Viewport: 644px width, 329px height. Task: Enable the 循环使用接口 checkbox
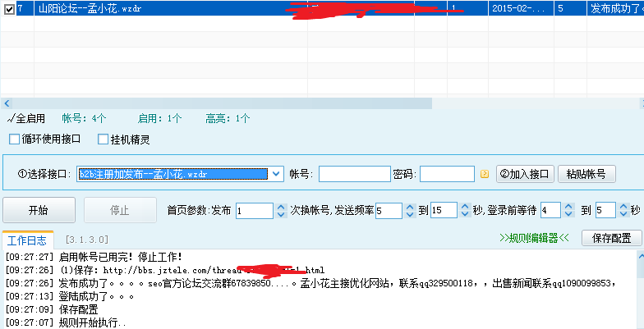tap(14, 139)
